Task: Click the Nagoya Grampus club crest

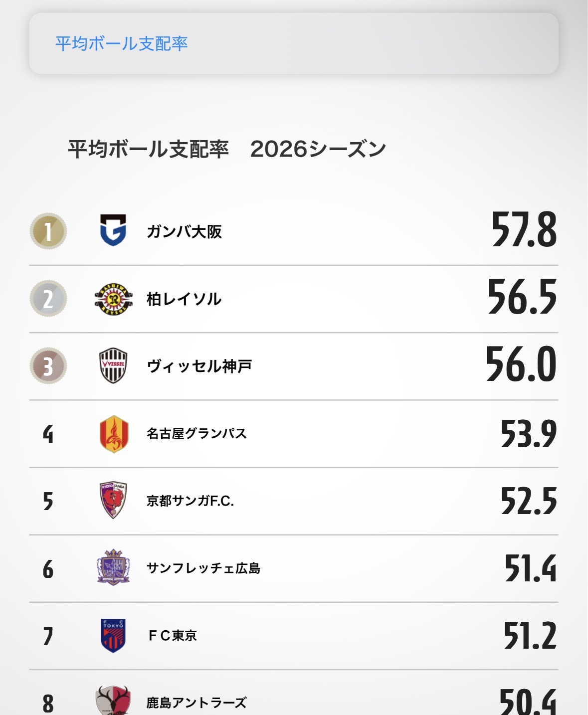Action: click(114, 434)
